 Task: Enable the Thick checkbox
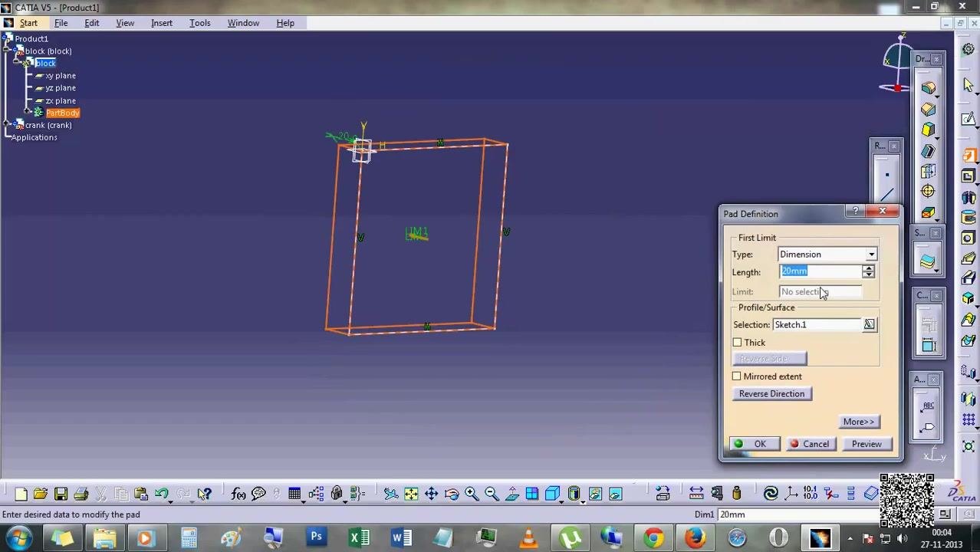[737, 343]
